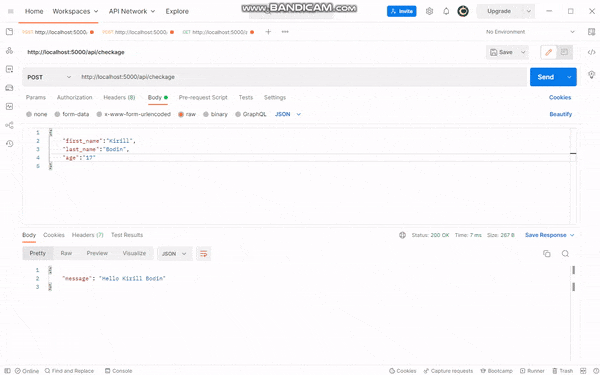Switch to the Authorization tab
Viewport: 600px width, 375px height.
coord(75,98)
